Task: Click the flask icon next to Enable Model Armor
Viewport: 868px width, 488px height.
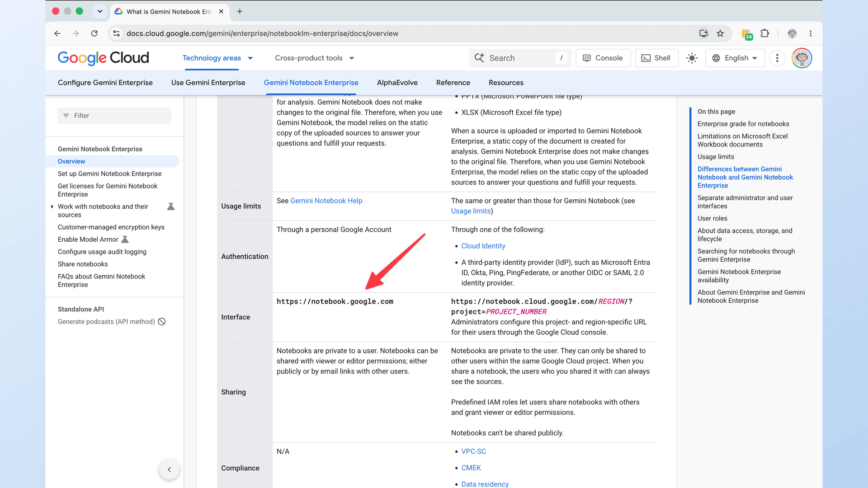Action: pos(125,239)
